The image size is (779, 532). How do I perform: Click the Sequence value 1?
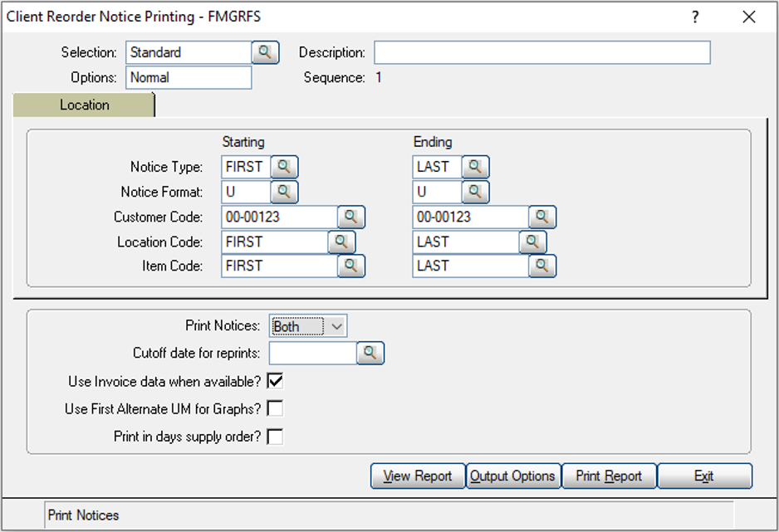tap(379, 77)
